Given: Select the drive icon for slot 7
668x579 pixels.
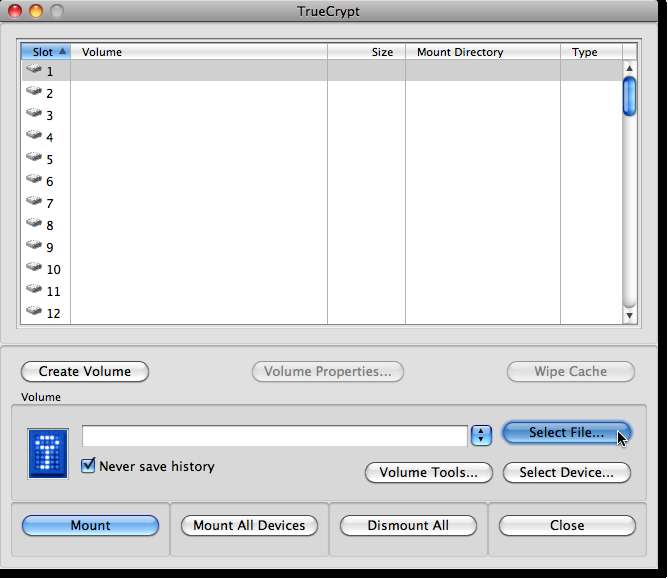Looking at the screenshot, I should pos(34,201).
